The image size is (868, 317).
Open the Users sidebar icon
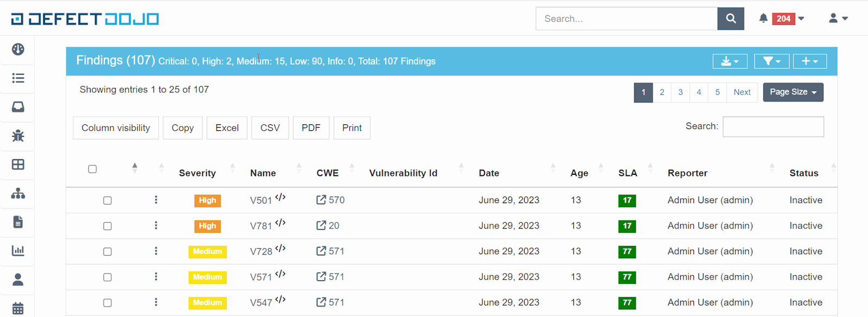pos(18,280)
